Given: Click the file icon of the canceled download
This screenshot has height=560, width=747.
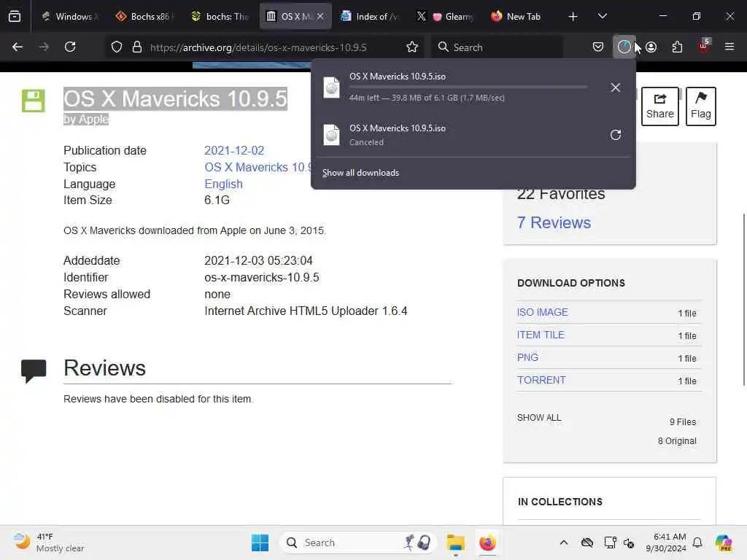Looking at the screenshot, I should tap(332, 135).
